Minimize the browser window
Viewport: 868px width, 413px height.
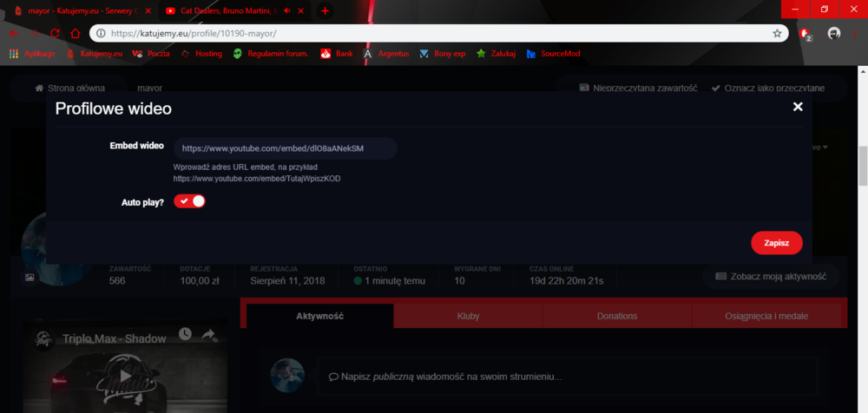point(795,9)
